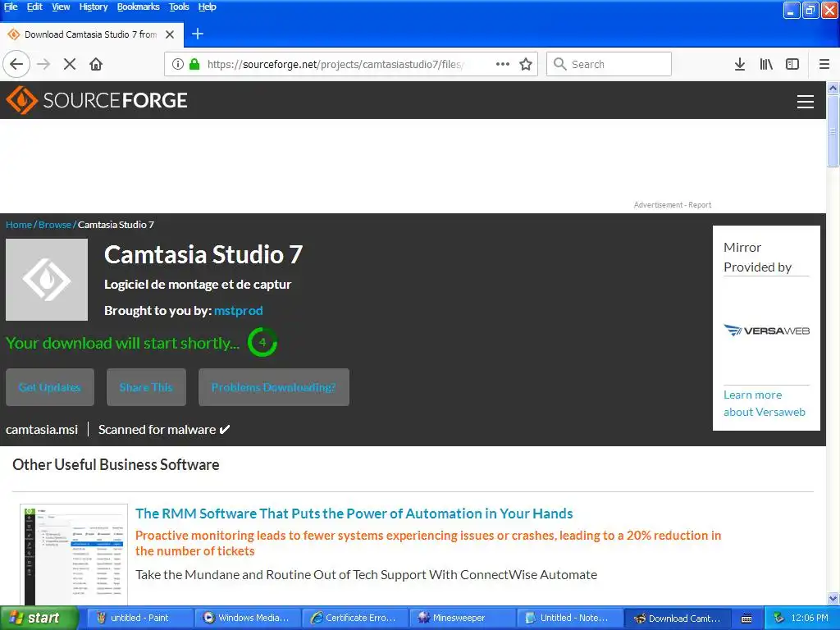
Task: Click the Problems Downloading? button
Action: [274, 387]
